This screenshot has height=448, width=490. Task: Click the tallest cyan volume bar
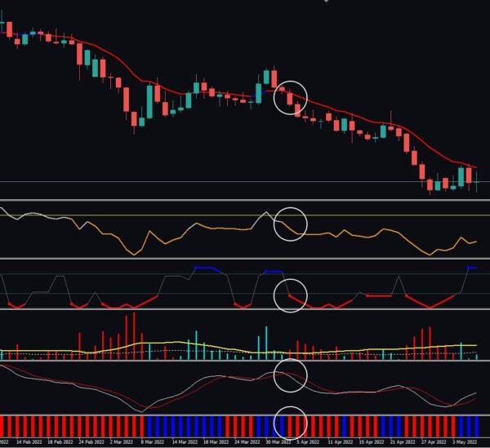point(266,343)
